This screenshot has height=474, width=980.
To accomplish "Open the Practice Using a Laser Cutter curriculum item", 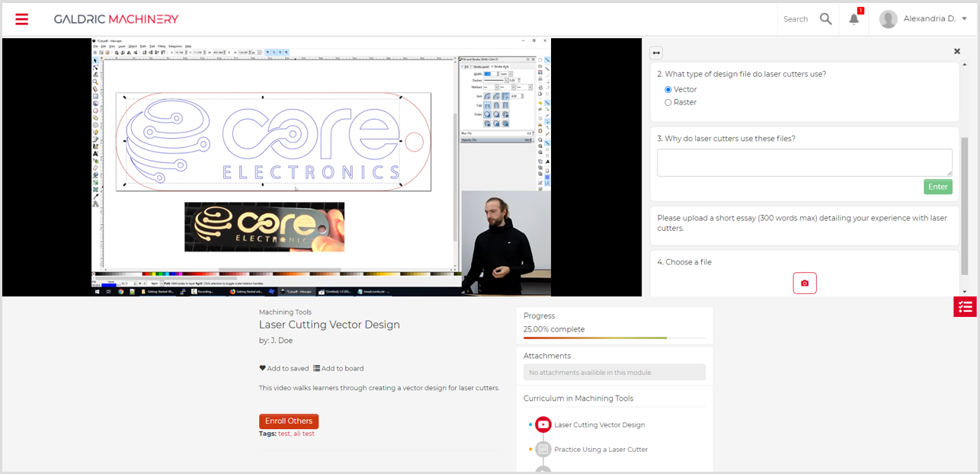I will [601, 450].
